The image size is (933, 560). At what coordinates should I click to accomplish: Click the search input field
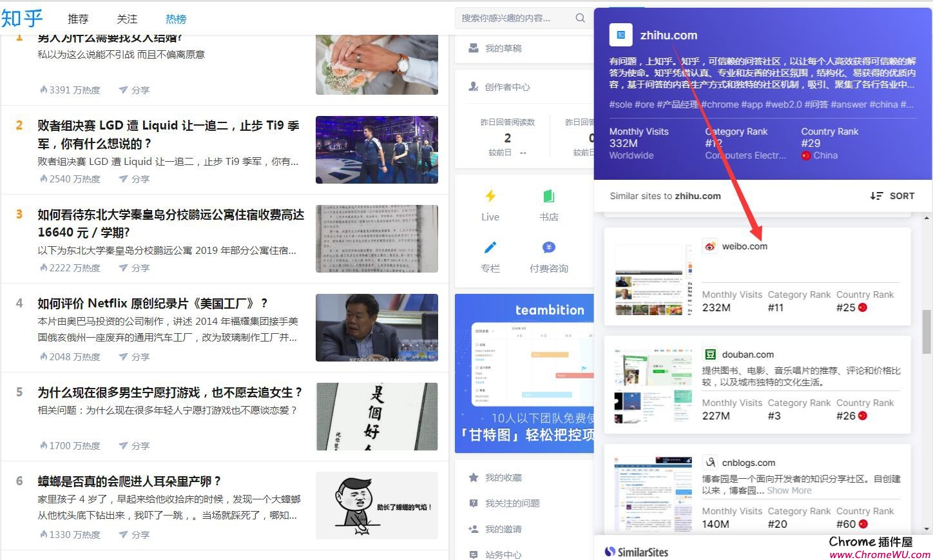512,18
